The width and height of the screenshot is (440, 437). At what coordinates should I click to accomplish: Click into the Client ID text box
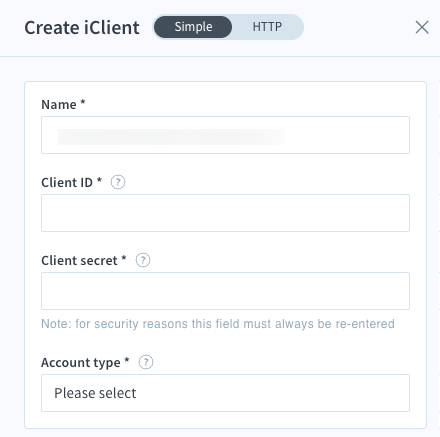point(225,213)
